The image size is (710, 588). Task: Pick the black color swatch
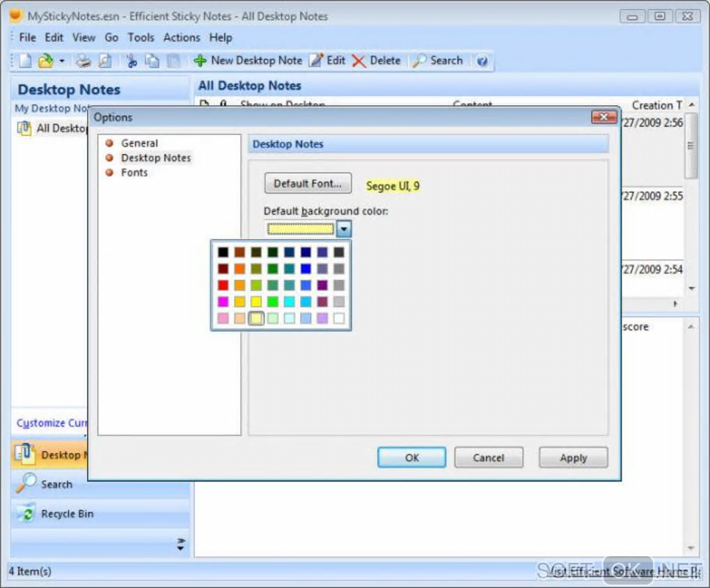click(x=223, y=252)
